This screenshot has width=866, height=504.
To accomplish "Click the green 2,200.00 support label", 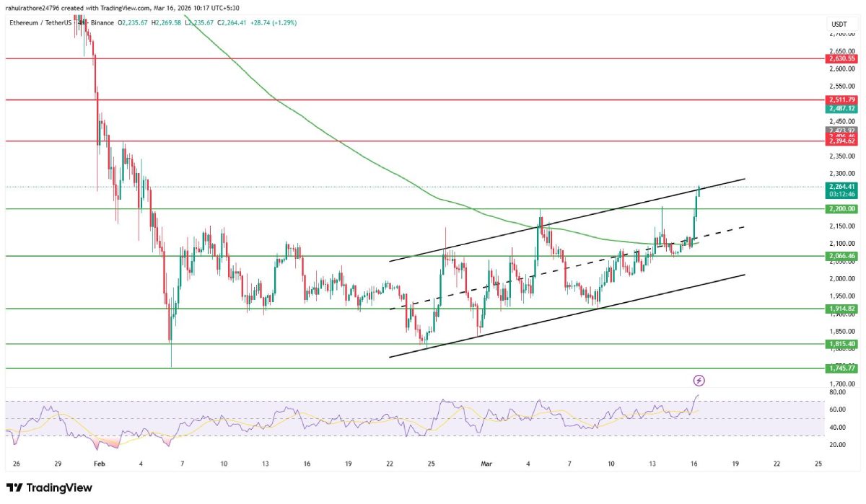I will pos(841,208).
